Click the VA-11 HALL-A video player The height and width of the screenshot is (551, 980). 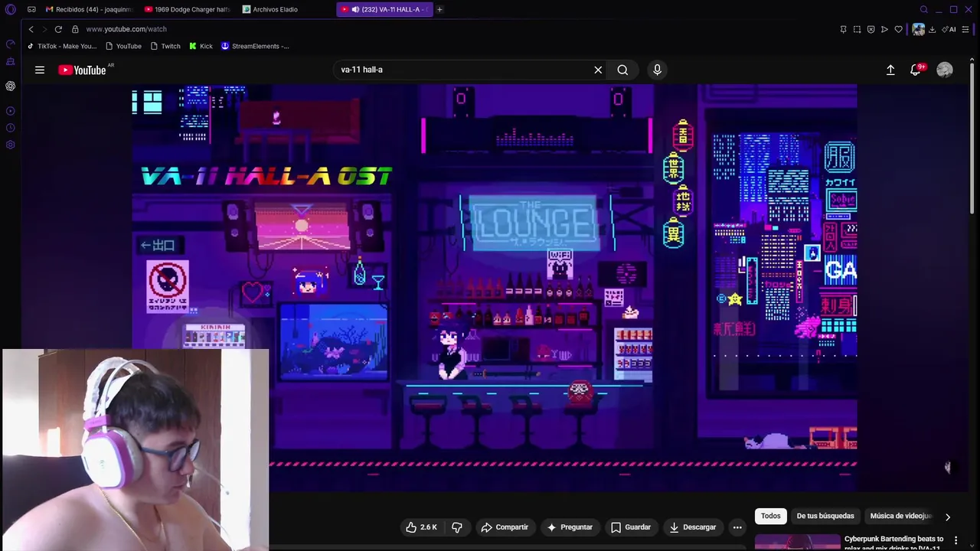(x=494, y=287)
